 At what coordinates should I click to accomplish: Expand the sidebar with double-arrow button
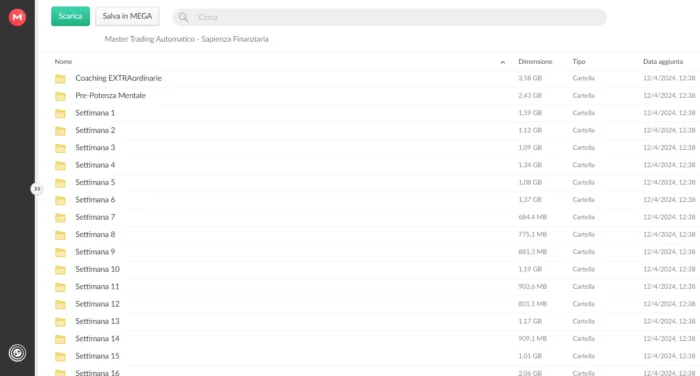pyautogui.click(x=37, y=189)
